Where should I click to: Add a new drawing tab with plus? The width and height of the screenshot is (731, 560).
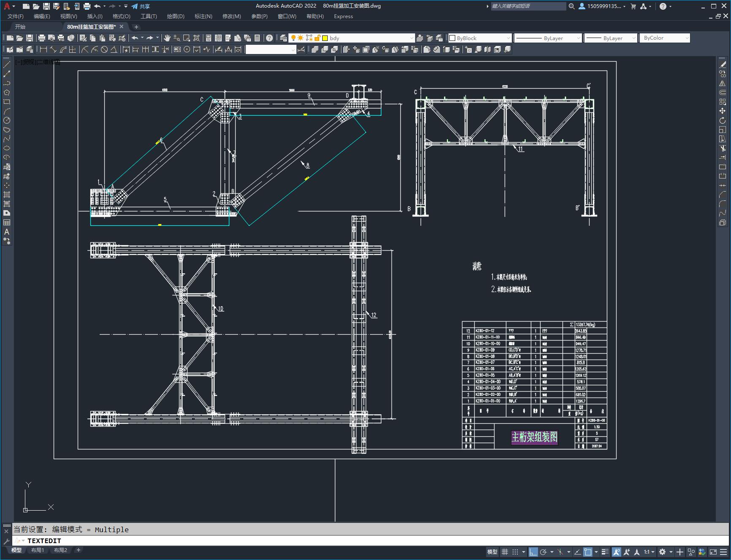[136, 27]
